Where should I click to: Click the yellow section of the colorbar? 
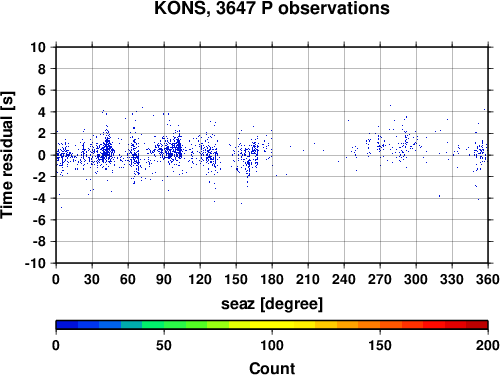[272, 325]
